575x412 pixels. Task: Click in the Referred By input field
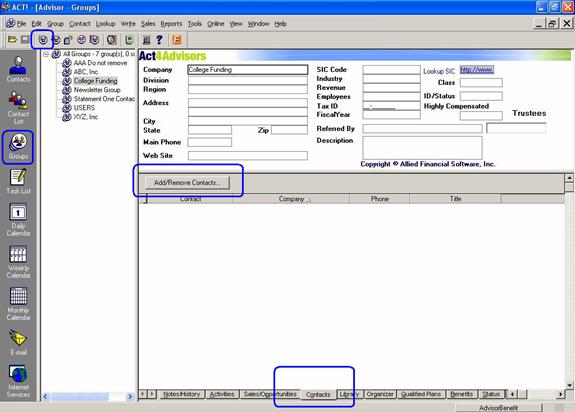pos(422,129)
